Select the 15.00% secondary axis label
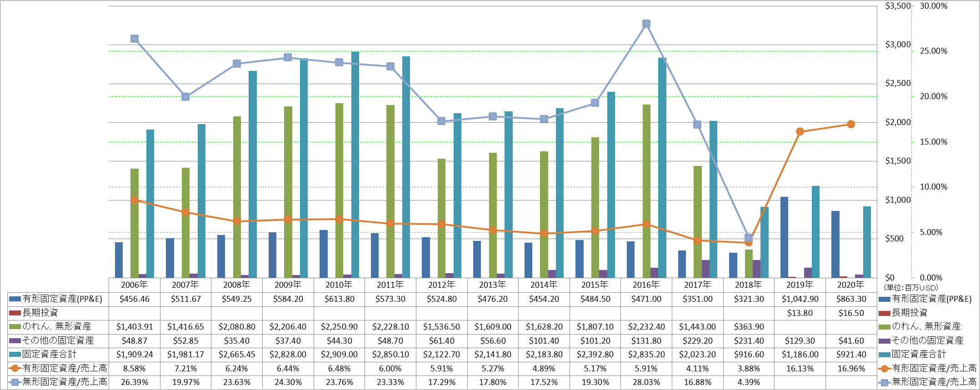The height and width of the screenshot is (390, 980). (x=934, y=142)
